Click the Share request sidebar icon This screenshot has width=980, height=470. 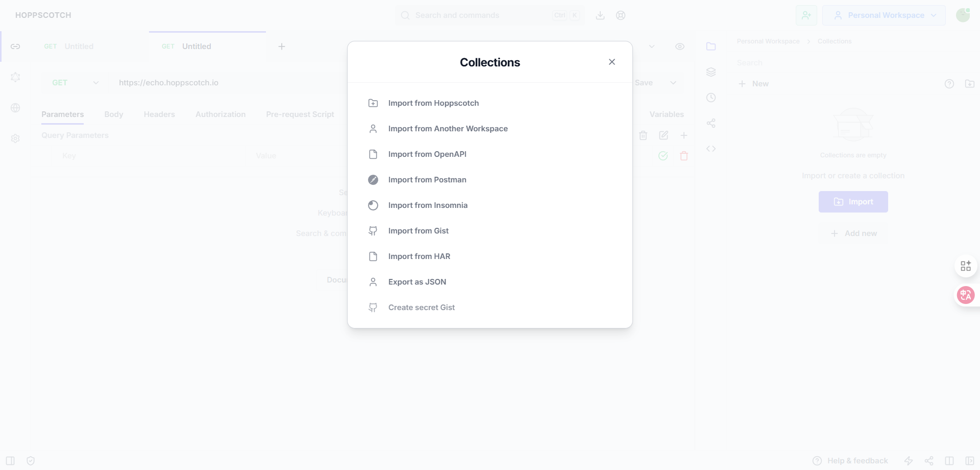pos(711,123)
